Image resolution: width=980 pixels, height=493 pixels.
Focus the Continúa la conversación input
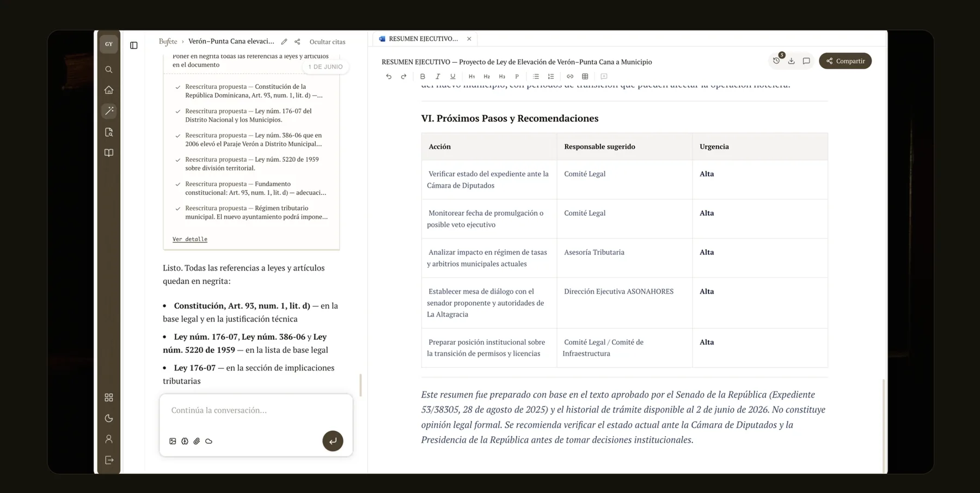(256, 410)
